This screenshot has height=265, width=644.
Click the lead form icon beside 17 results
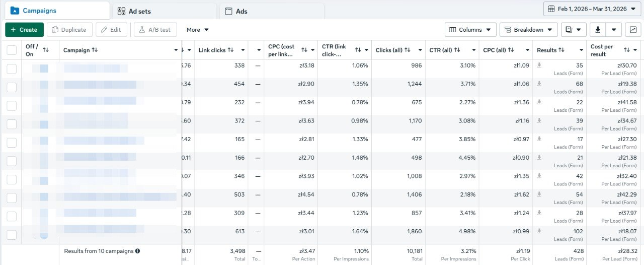pos(539,139)
